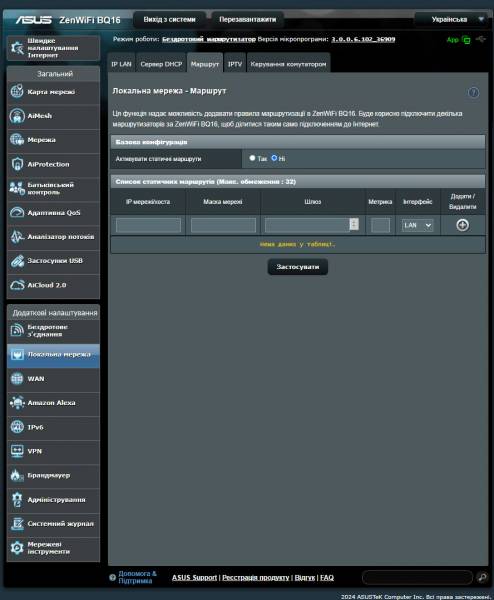Click the Маска мережі input field

pyautogui.click(x=223, y=225)
